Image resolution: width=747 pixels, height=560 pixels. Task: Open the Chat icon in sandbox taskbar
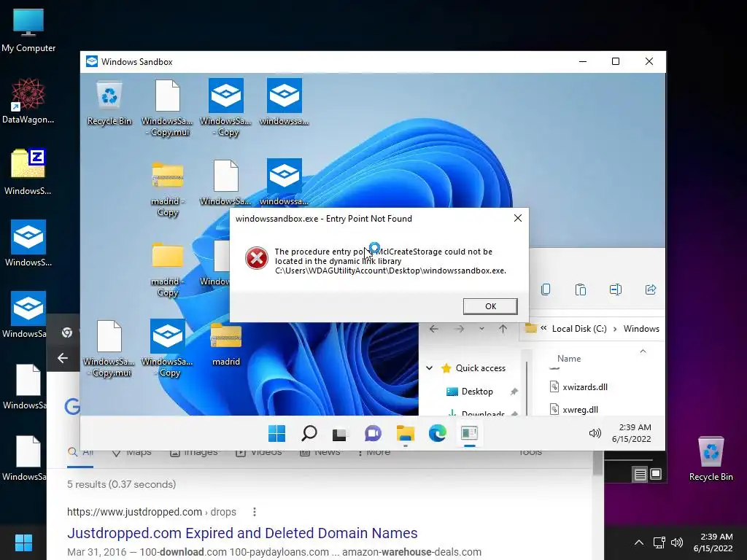[x=373, y=433]
